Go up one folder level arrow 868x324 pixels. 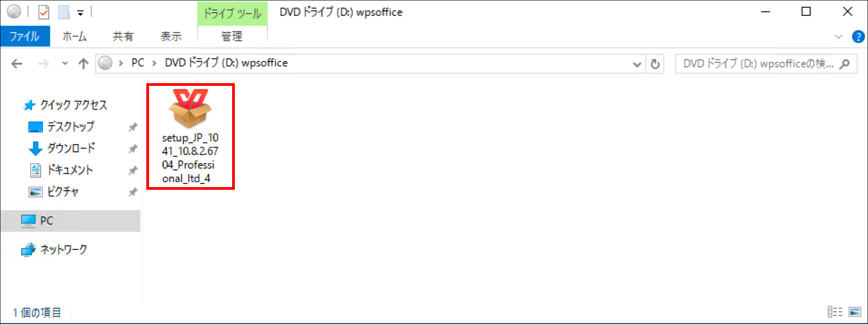(x=84, y=64)
